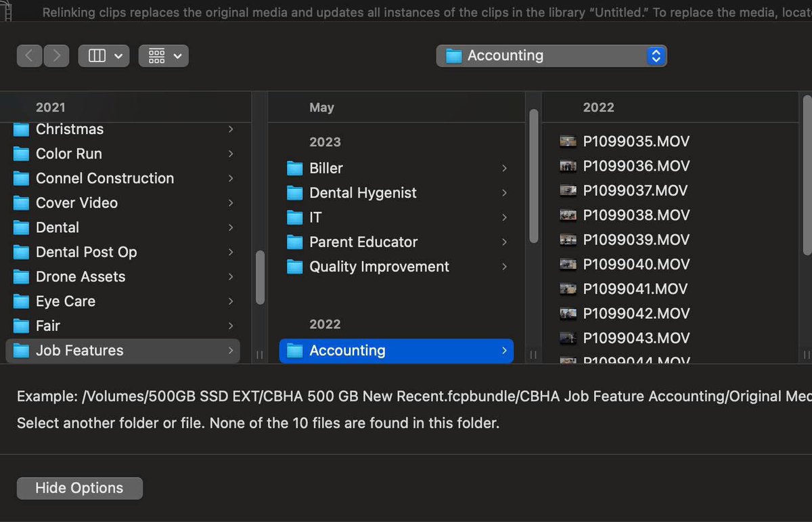Image resolution: width=812 pixels, height=522 pixels.
Task: Click the Fair folder name
Action: click(48, 326)
